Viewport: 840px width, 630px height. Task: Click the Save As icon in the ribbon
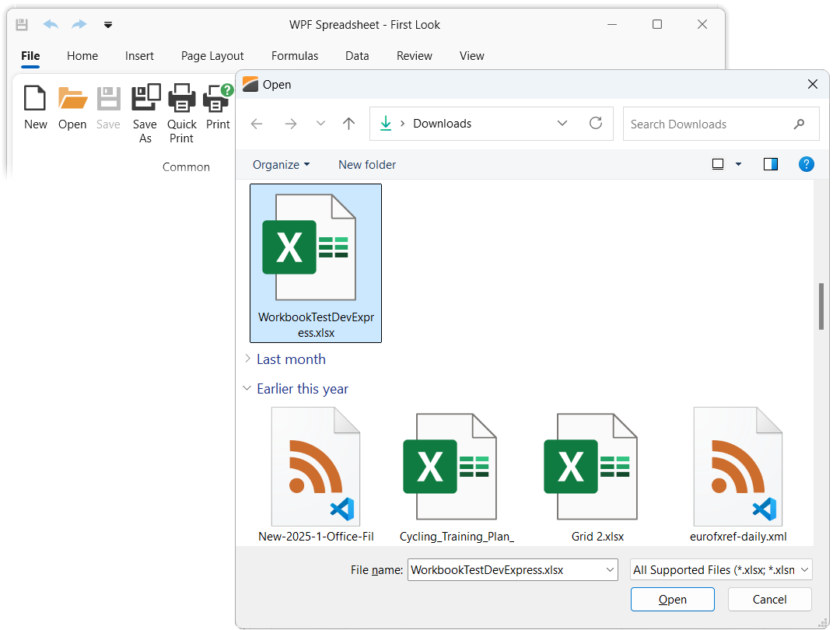point(145,97)
